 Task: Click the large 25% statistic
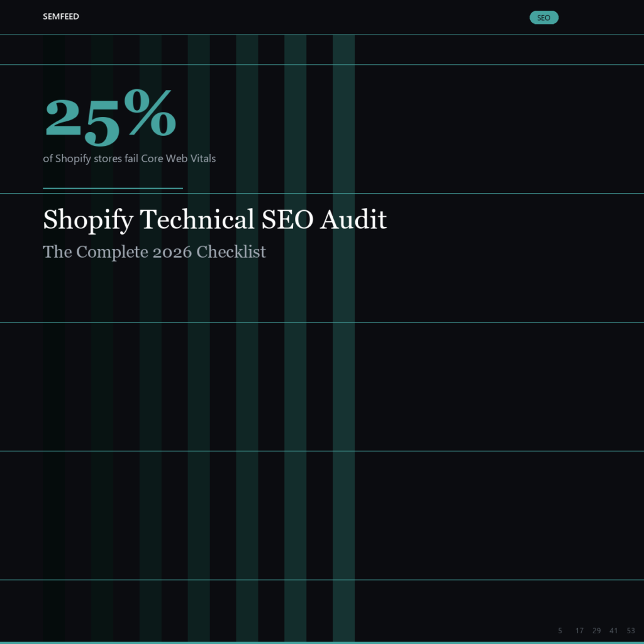coord(111,118)
